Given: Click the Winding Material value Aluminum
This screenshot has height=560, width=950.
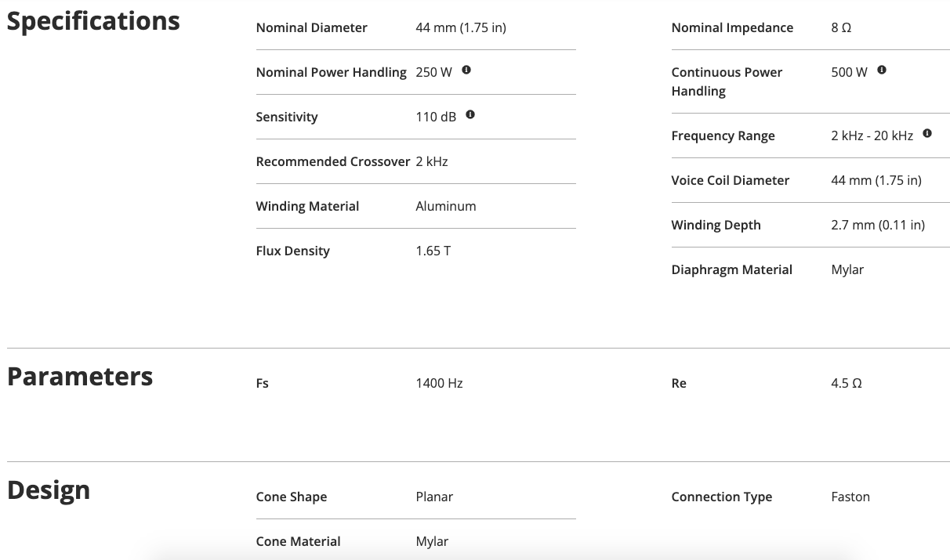Looking at the screenshot, I should (x=446, y=206).
